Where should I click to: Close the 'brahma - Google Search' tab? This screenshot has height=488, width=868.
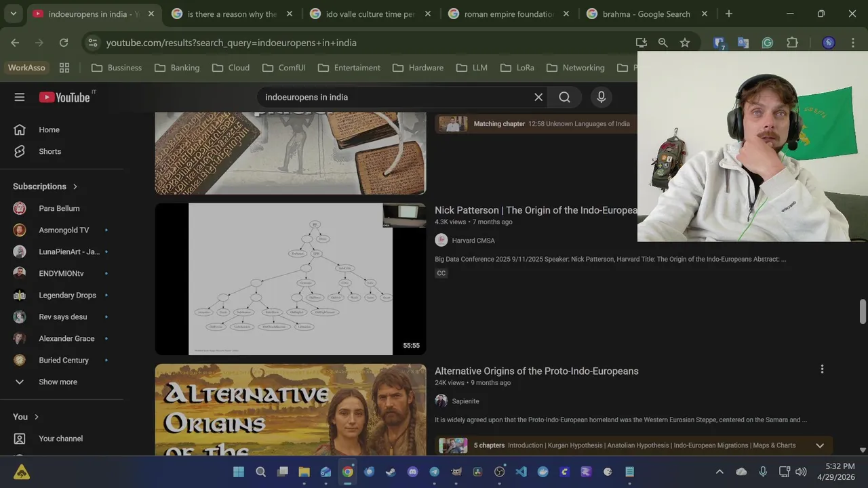click(x=705, y=14)
